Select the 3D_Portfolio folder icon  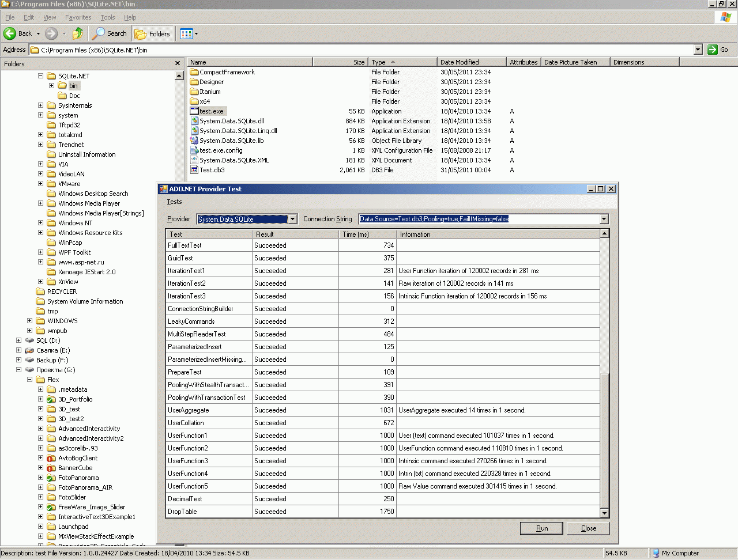point(51,399)
